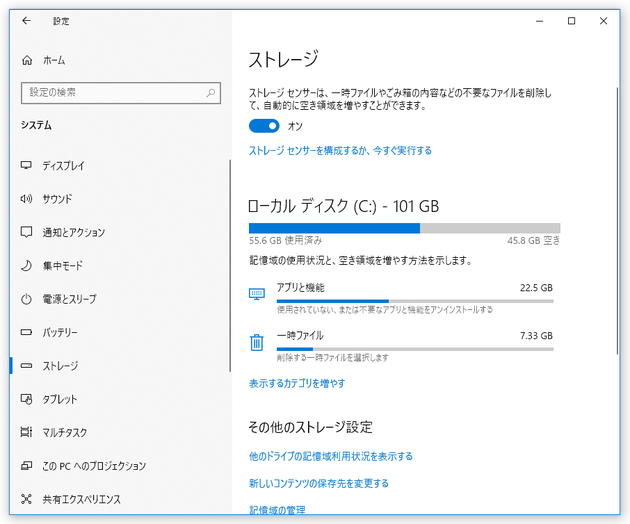Click その他のストレージ設定 heading
Viewport: 630px width, 524px height.
(311, 427)
